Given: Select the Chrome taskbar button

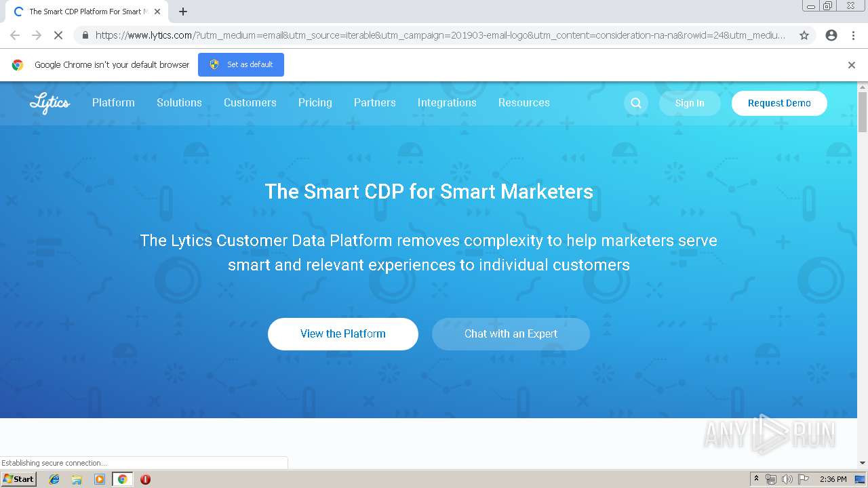Looking at the screenshot, I should [x=122, y=479].
